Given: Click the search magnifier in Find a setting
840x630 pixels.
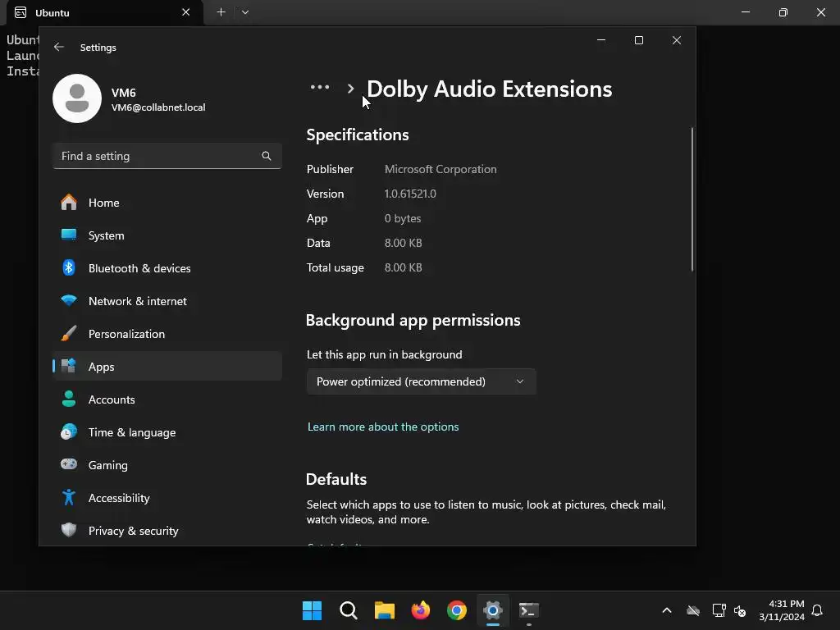Looking at the screenshot, I should [x=267, y=156].
